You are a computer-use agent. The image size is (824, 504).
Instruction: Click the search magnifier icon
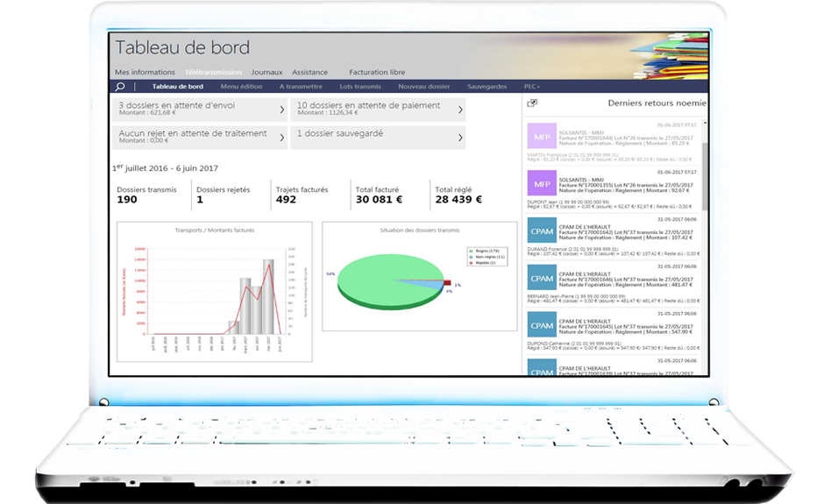pos(120,87)
